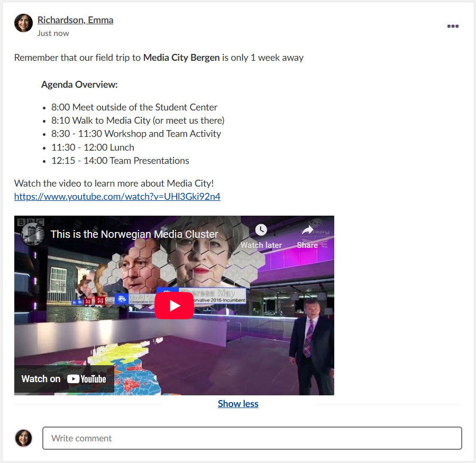Click the 'Agenda Overview:' heading
Screen dimensions: 476x463
[79, 85]
